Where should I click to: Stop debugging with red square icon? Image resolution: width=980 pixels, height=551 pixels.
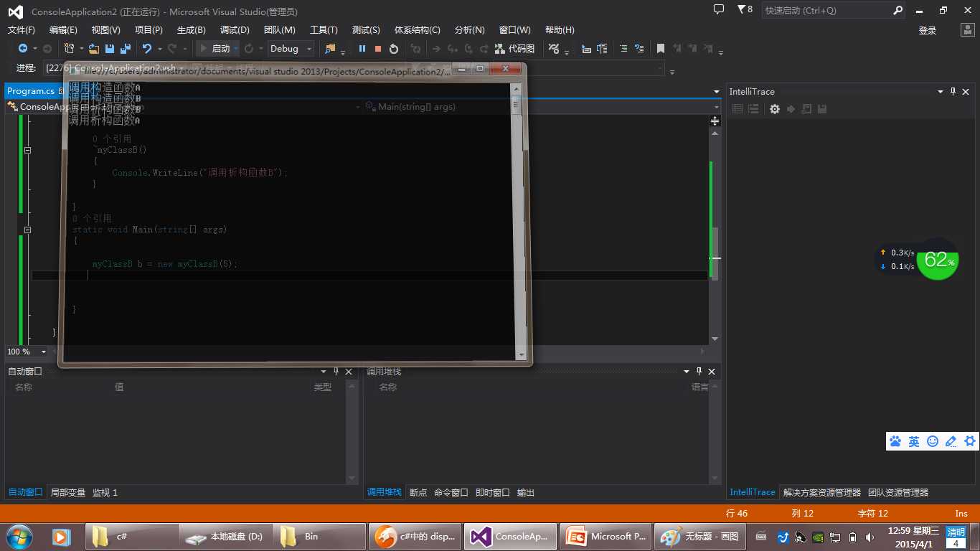tap(378, 48)
